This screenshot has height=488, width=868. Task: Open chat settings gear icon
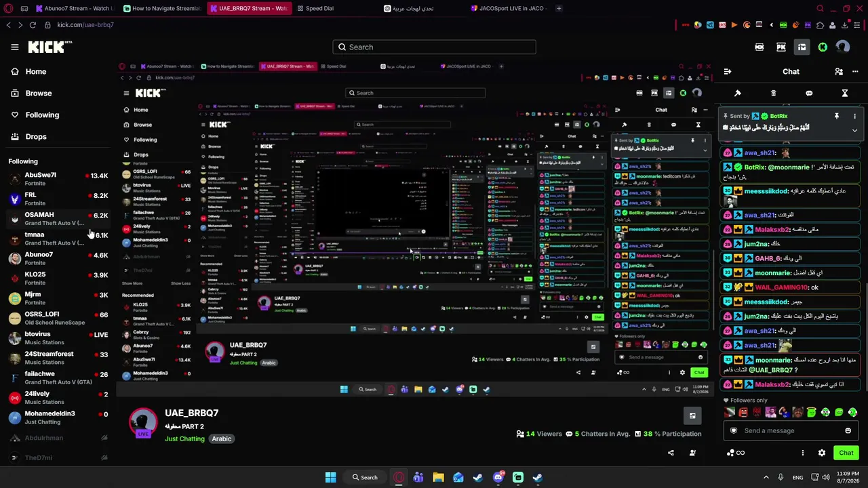822,453
